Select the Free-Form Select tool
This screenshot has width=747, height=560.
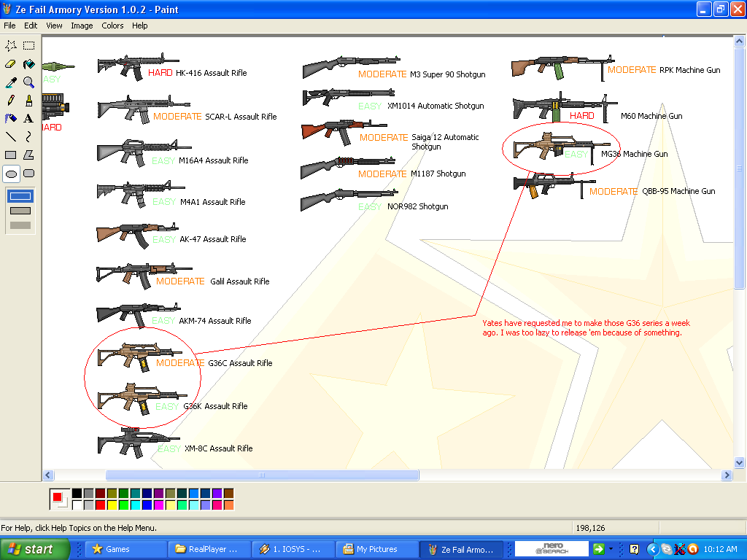(x=11, y=46)
